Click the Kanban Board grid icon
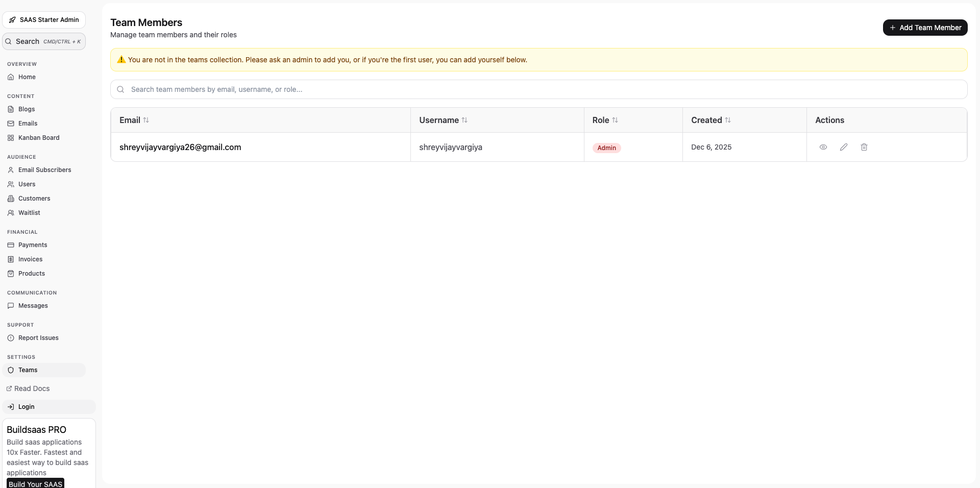The height and width of the screenshot is (488, 980). (x=11, y=138)
